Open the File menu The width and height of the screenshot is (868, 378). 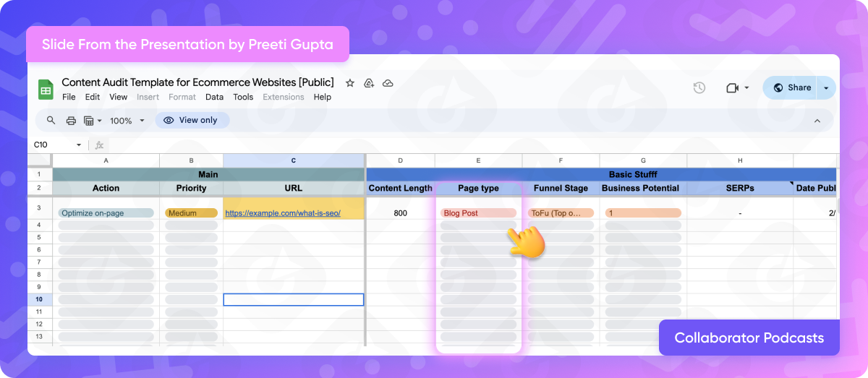69,97
